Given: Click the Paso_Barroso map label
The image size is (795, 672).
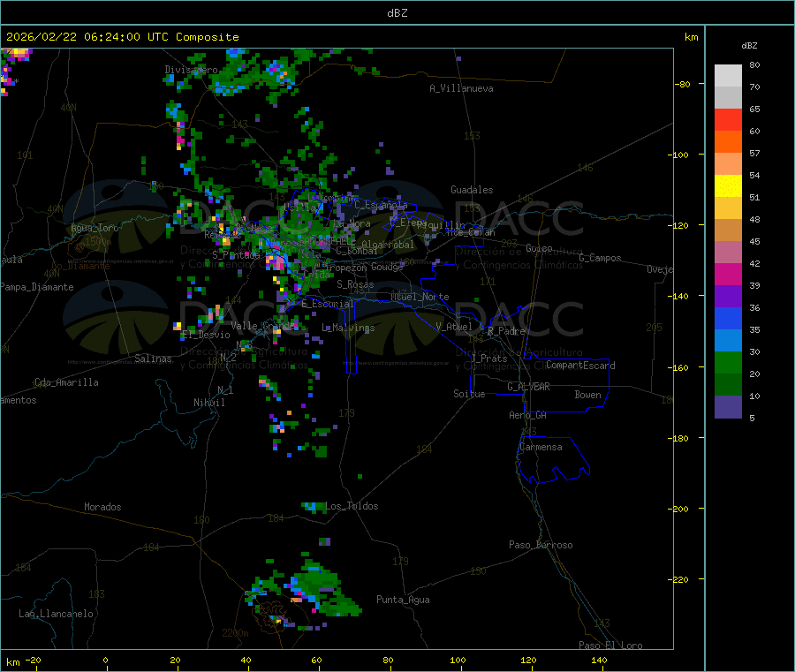Looking at the screenshot, I should [541, 545].
